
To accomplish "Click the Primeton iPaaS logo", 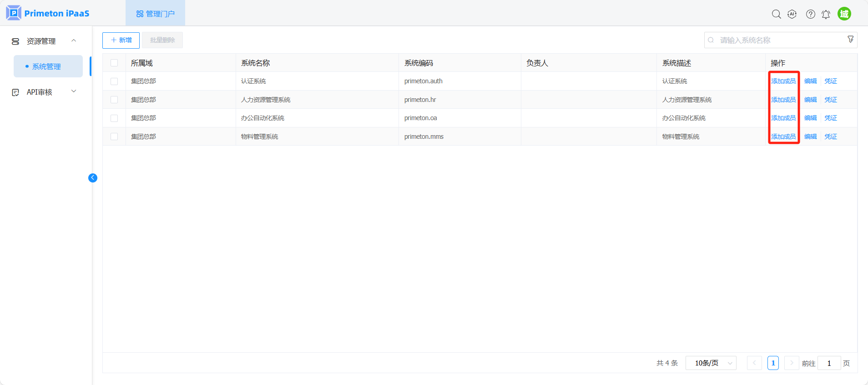I will 48,13.
